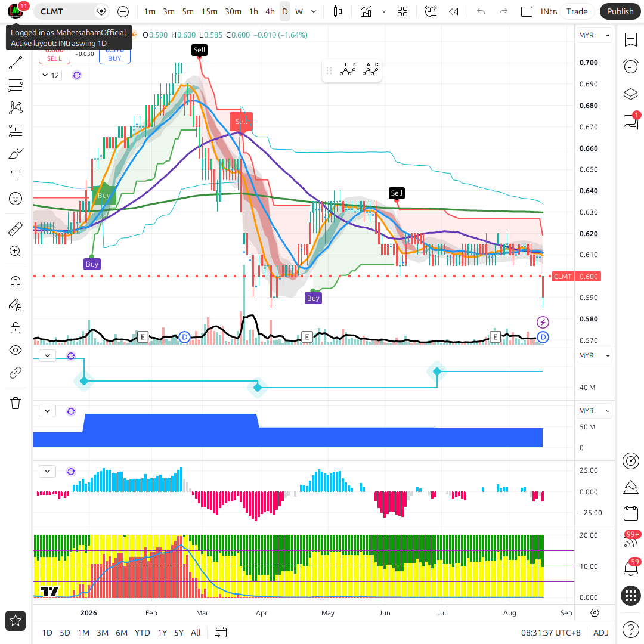The height and width of the screenshot is (644, 644).
Task: Toggle ADJ adjusted data setting
Action: pos(601,633)
